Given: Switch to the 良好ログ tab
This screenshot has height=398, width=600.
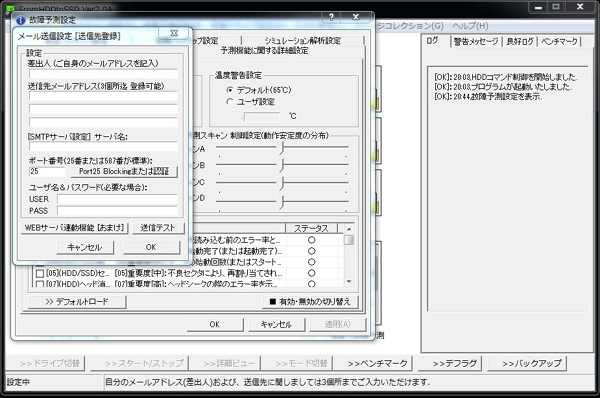Looking at the screenshot, I should coord(520,41).
